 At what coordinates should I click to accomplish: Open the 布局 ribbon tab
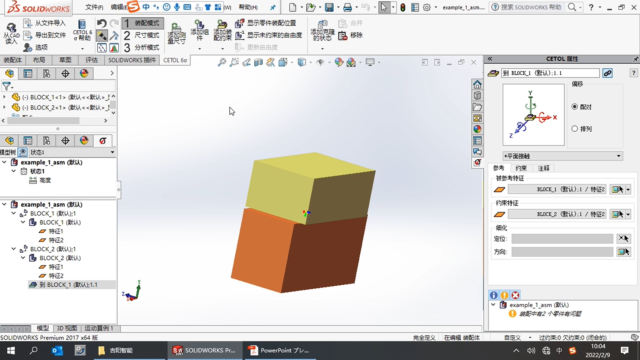pyautogui.click(x=39, y=60)
